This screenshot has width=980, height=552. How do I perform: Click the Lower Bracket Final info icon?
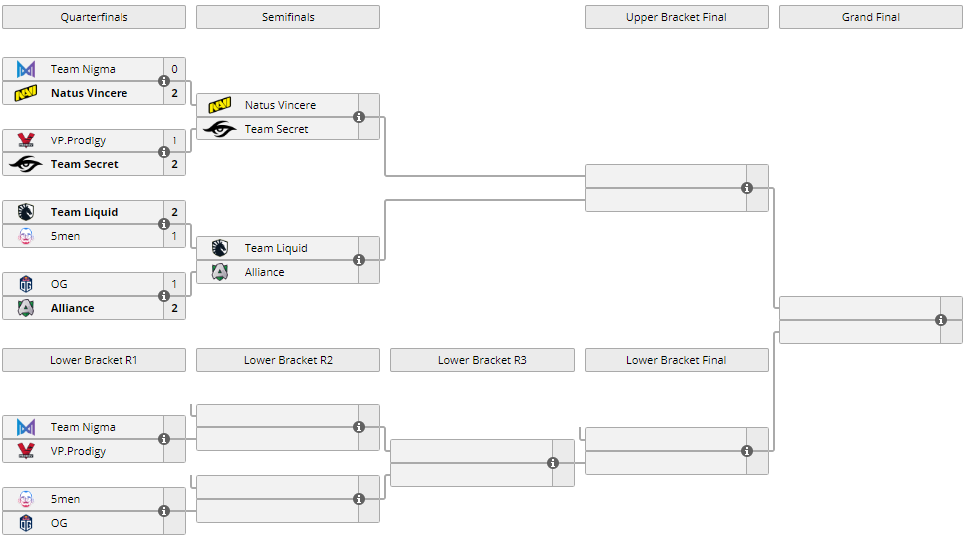coord(747,451)
